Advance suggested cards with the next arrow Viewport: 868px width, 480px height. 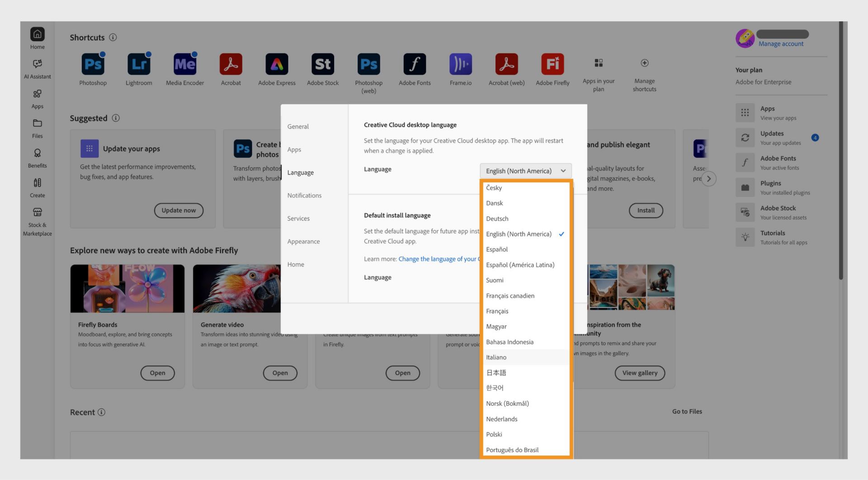pyautogui.click(x=709, y=179)
